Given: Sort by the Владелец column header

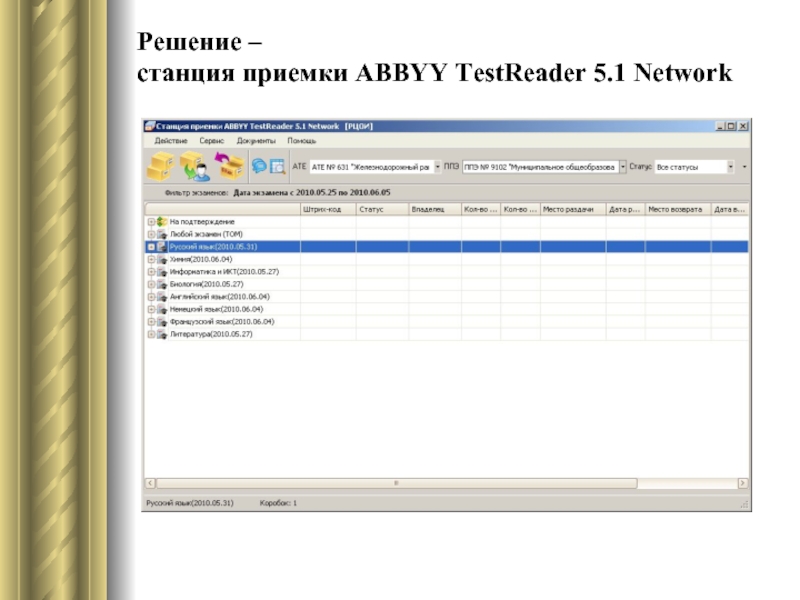Looking at the screenshot, I should pyautogui.click(x=435, y=209).
